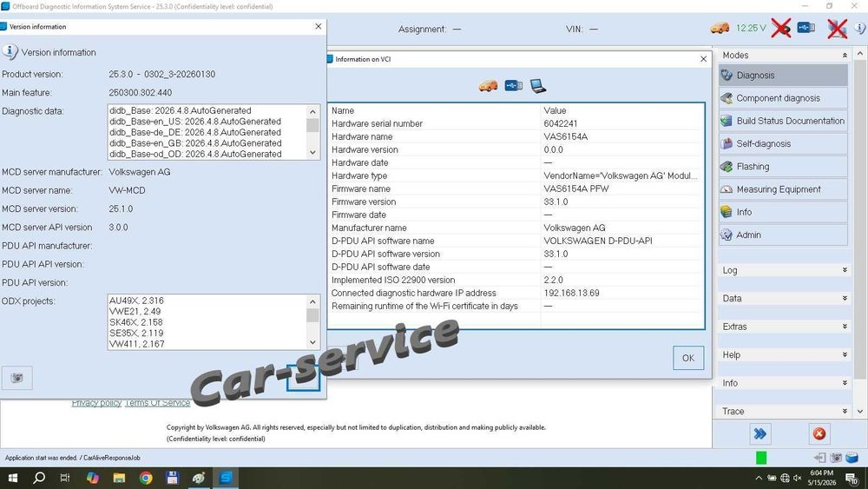Select Self-diagnosis mode
This screenshot has height=489, width=868.
coord(783,143)
